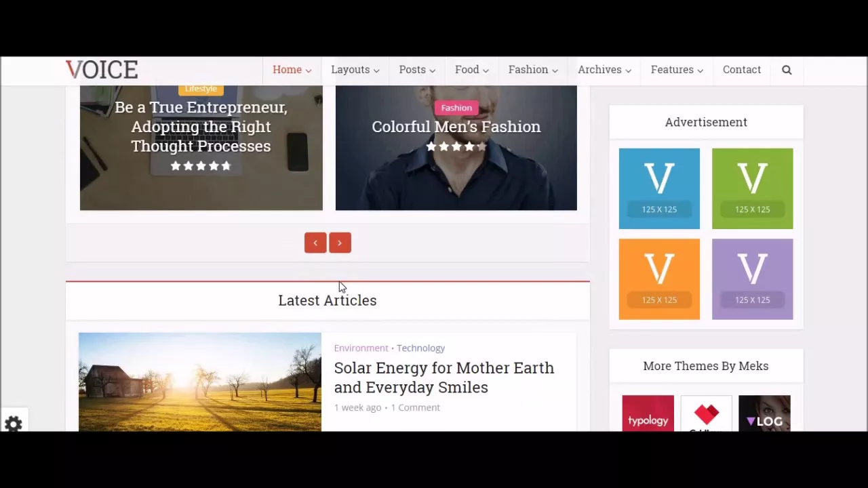The height and width of the screenshot is (488, 868).
Task: Click the solar energy farm article image
Action: (x=200, y=382)
